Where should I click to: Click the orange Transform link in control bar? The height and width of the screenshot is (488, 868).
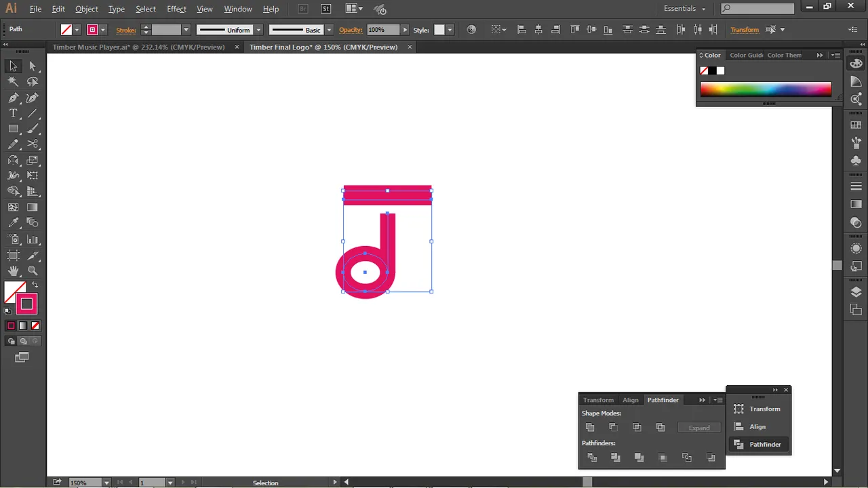[x=745, y=30]
